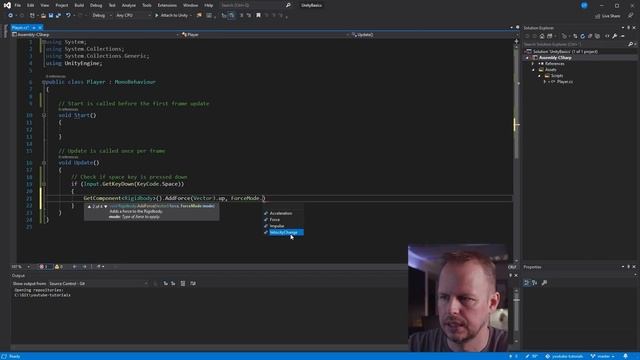Select the Scripts folder

point(557,76)
